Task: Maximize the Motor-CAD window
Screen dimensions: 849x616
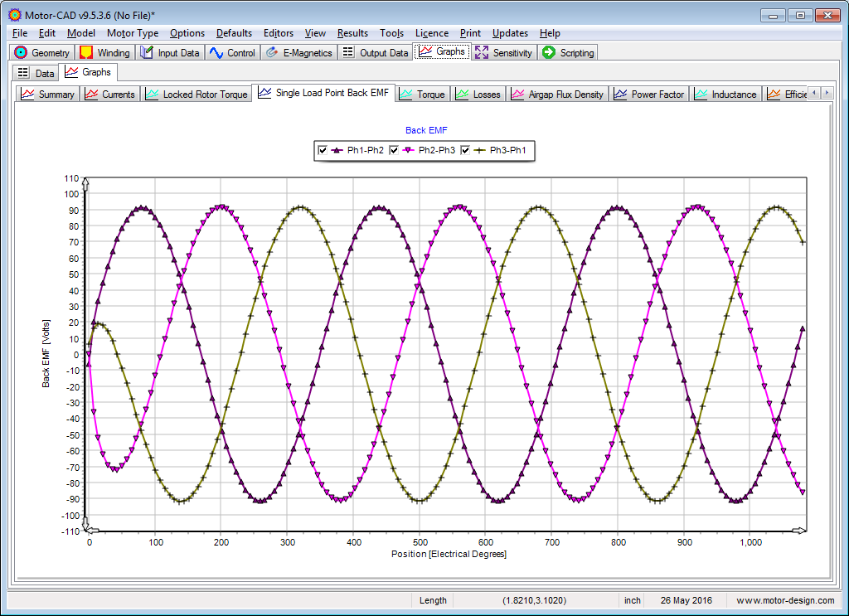Action: click(800, 15)
